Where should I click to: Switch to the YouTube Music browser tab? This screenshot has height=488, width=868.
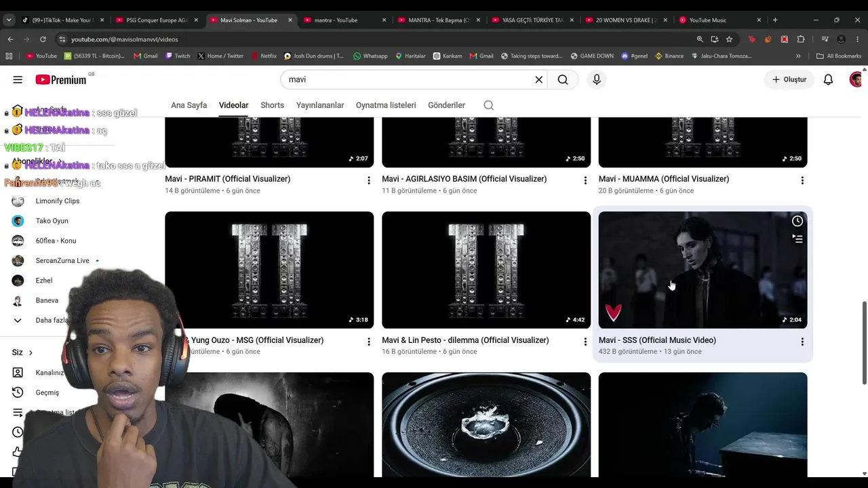tap(720, 20)
